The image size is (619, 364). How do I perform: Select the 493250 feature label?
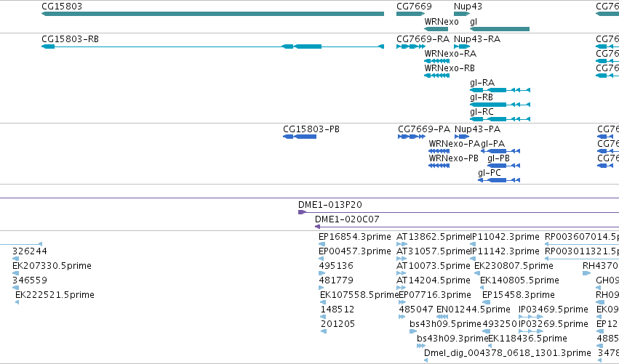pyautogui.click(x=500, y=324)
